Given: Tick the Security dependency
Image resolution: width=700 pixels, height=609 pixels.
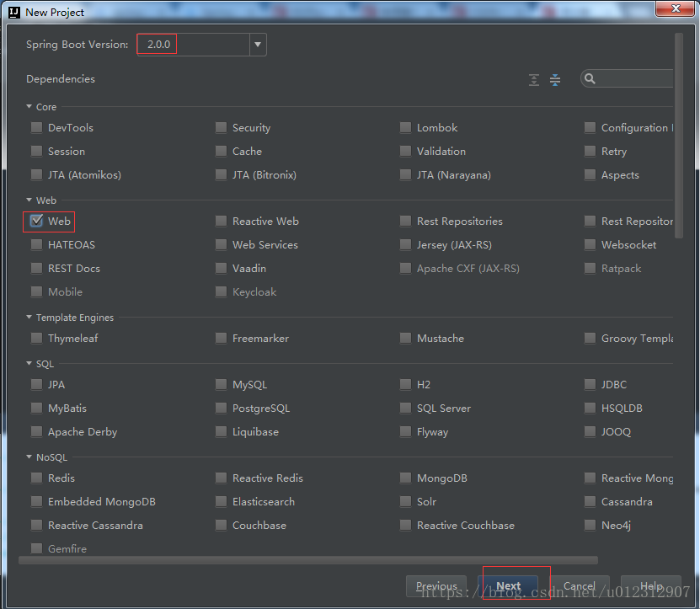Looking at the screenshot, I should (221, 128).
